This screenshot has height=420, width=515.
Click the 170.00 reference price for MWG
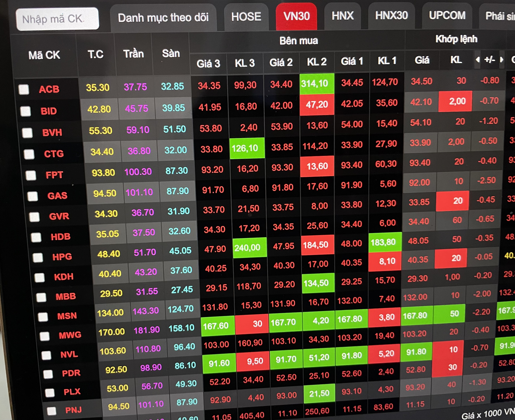[x=111, y=332]
